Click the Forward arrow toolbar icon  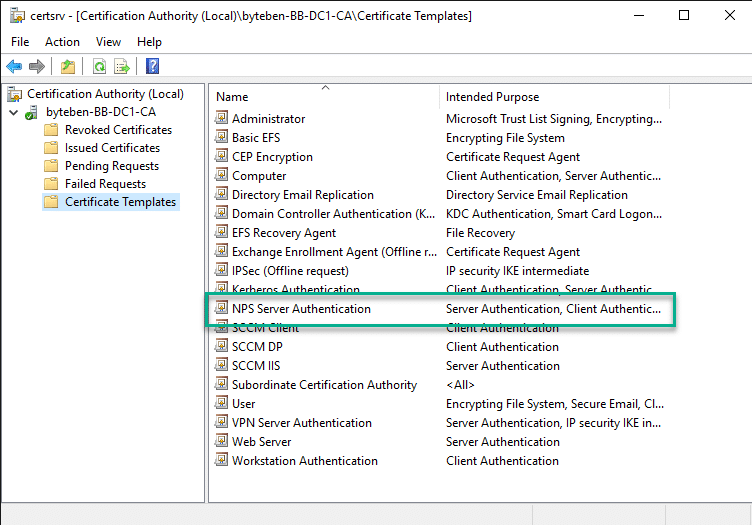pyautogui.click(x=37, y=66)
